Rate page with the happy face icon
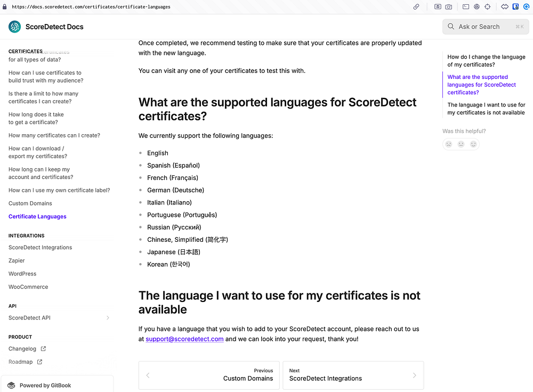The height and width of the screenshot is (392, 533). [x=473, y=144]
